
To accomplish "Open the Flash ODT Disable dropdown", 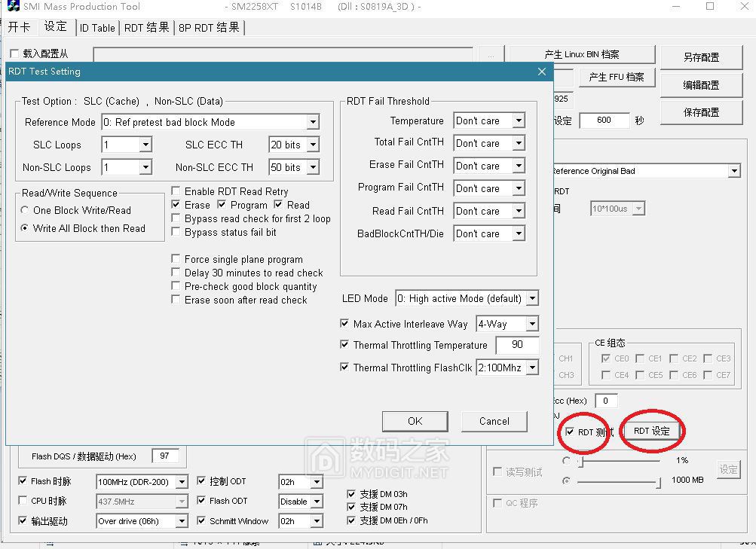I will pos(317,502).
